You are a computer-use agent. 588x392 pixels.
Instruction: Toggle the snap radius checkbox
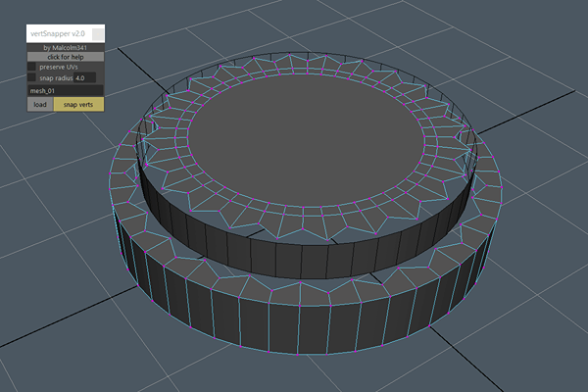point(31,77)
